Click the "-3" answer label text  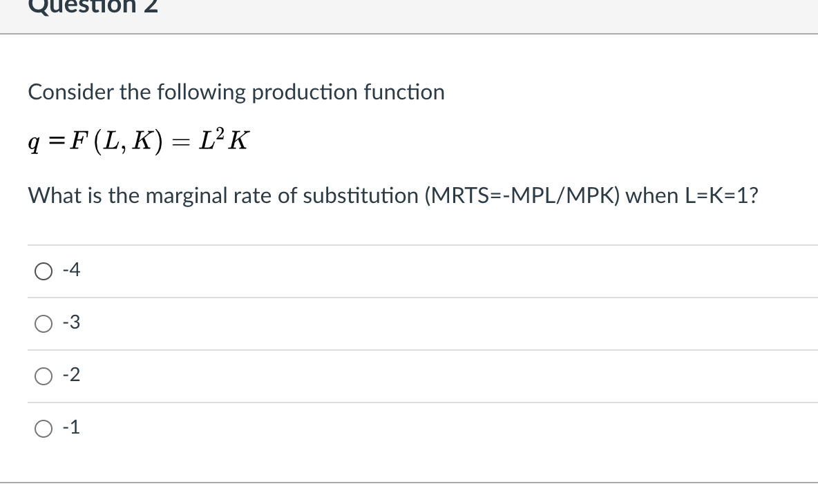71,323
